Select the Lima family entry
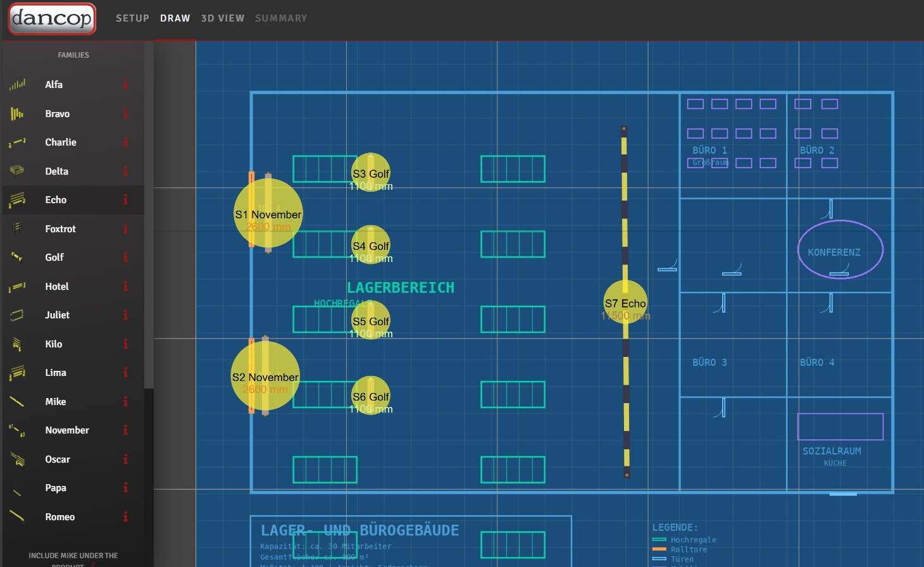Screen dimensions: 924x567 56,373
